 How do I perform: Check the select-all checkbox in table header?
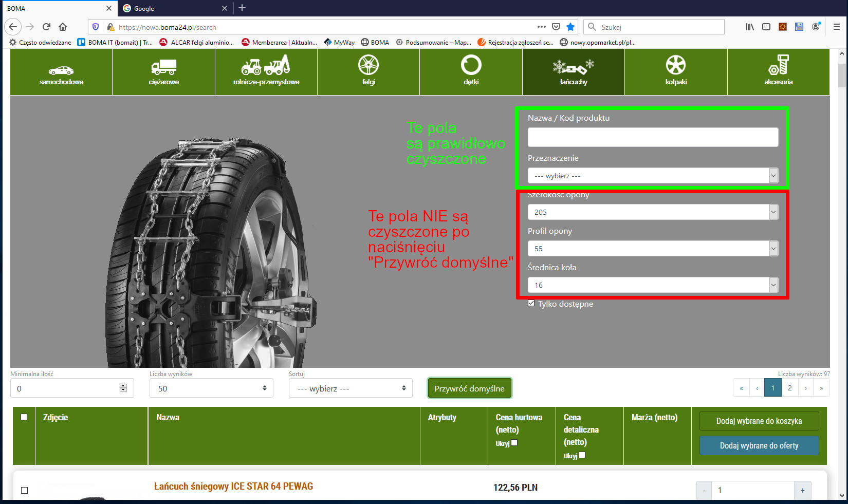pos(24,417)
